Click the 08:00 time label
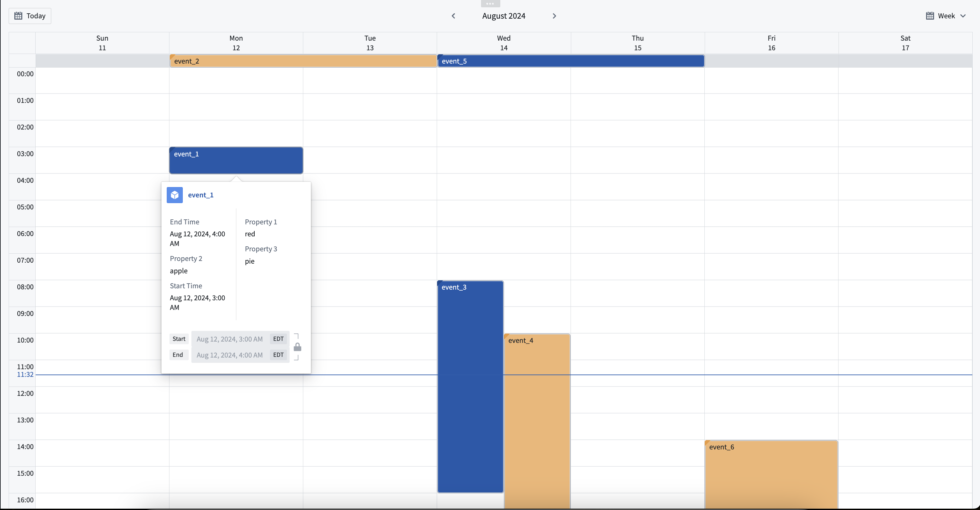This screenshot has height=510, width=980. coord(25,287)
